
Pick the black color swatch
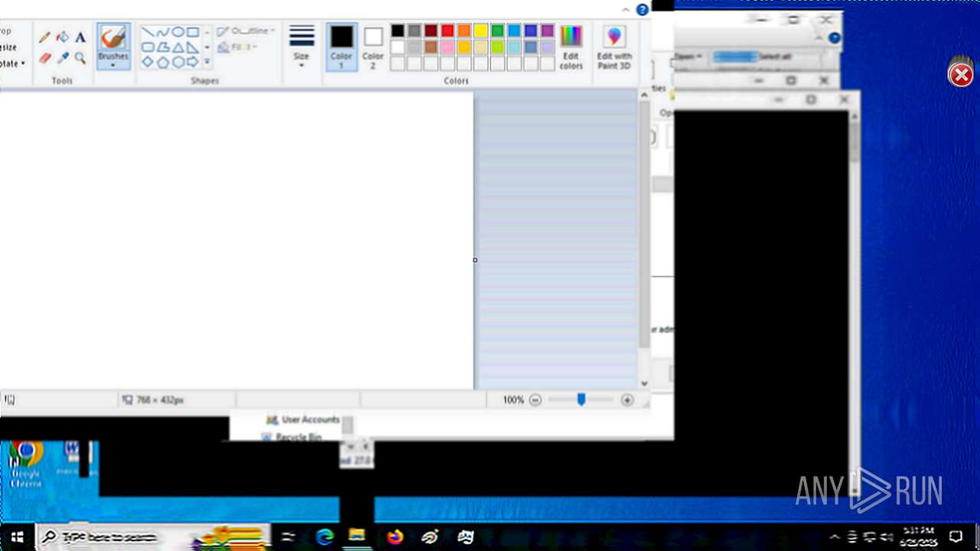(397, 31)
